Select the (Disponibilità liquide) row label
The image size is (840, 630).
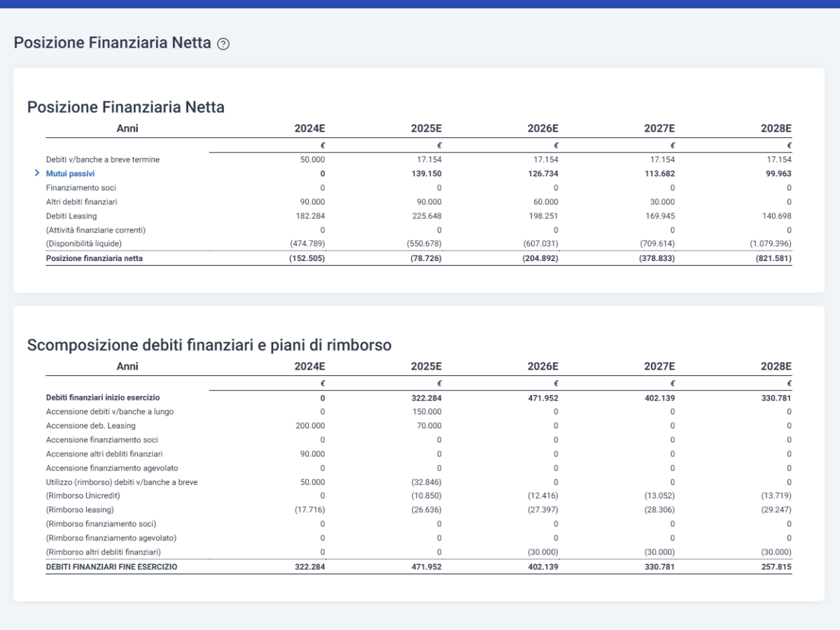(83, 244)
